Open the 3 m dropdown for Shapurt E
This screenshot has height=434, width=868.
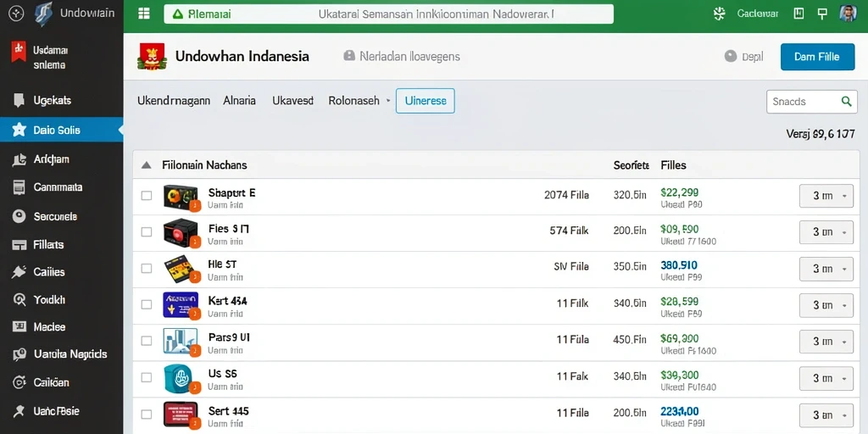826,196
